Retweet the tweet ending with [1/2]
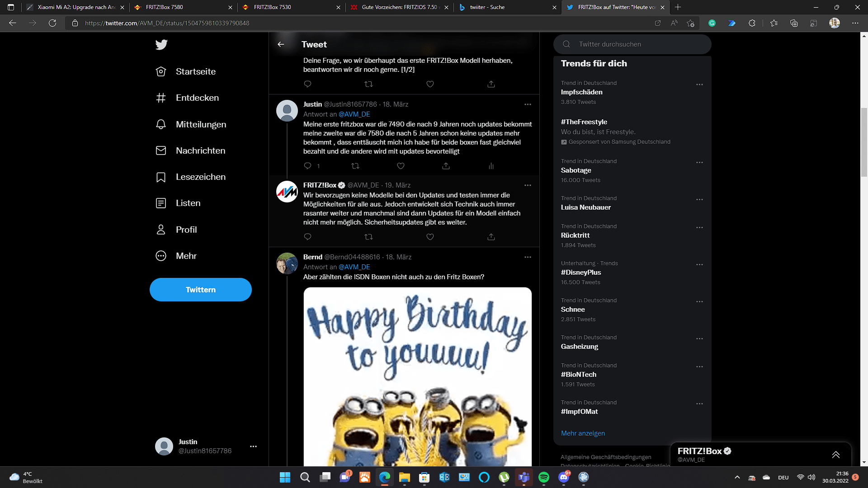868x488 pixels. 369,84
